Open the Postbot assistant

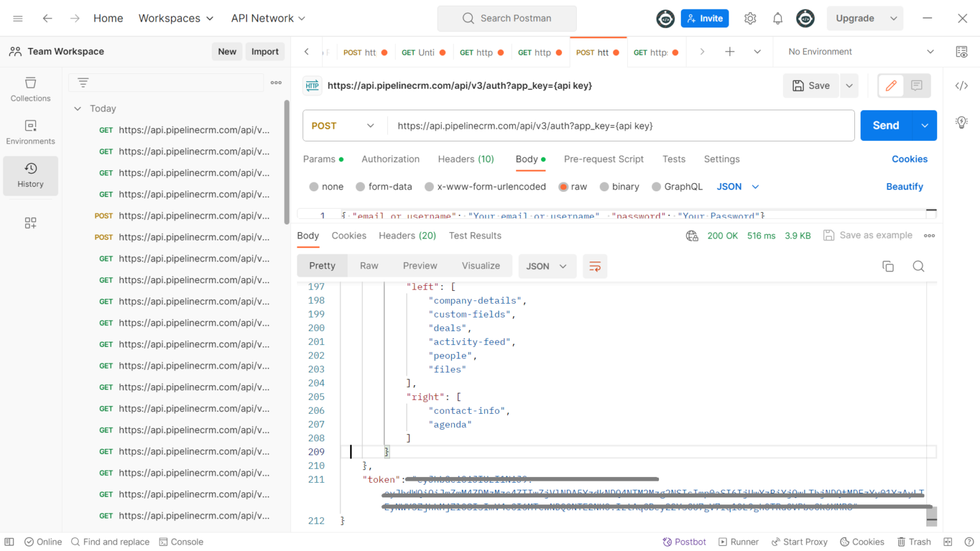click(x=684, y=542)
